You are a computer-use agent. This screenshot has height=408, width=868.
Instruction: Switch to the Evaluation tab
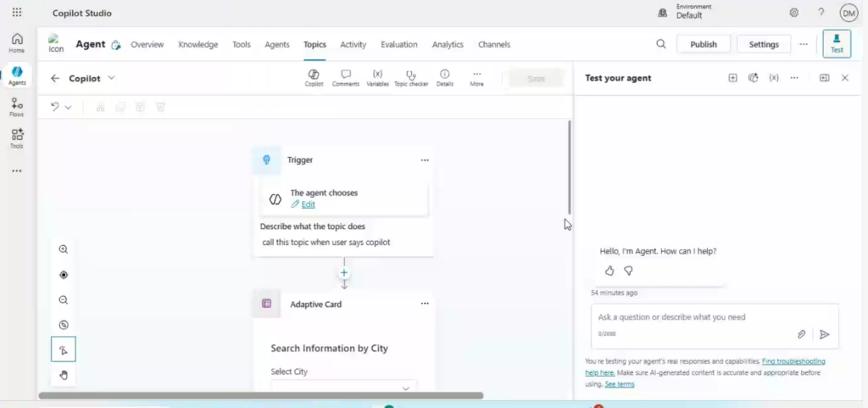click(x=399, y=44)
